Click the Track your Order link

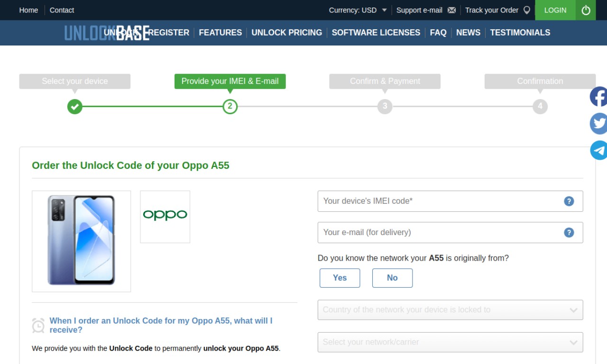(x=492, y=10)
